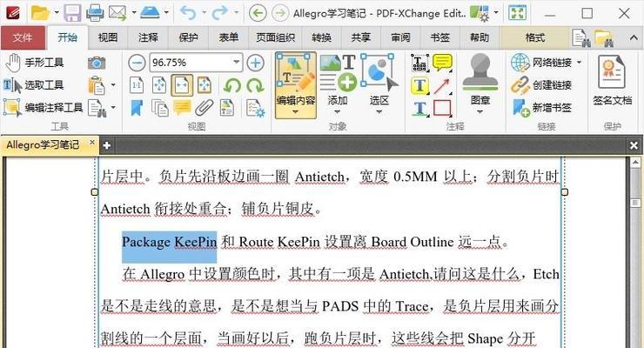Open the Comments pane icon

[182, 108]
